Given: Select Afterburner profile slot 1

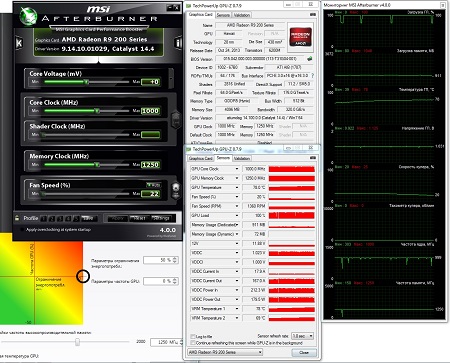Looking at the screenshot, I should [x=43, y=218].
